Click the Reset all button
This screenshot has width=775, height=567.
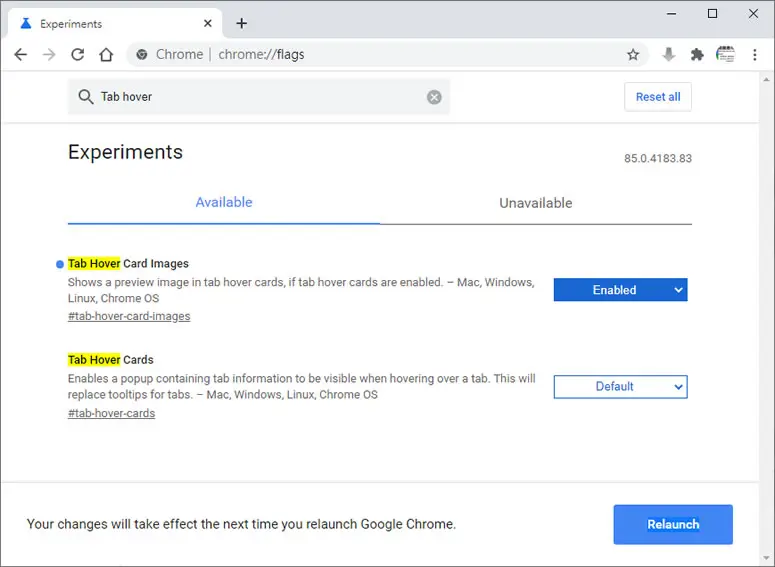pyautogui.click(x=658, y=97)
